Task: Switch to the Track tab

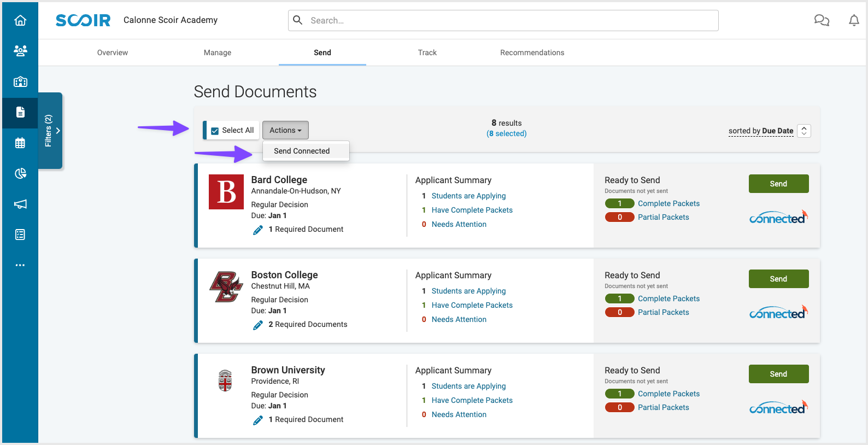Action: pos(427,52)
